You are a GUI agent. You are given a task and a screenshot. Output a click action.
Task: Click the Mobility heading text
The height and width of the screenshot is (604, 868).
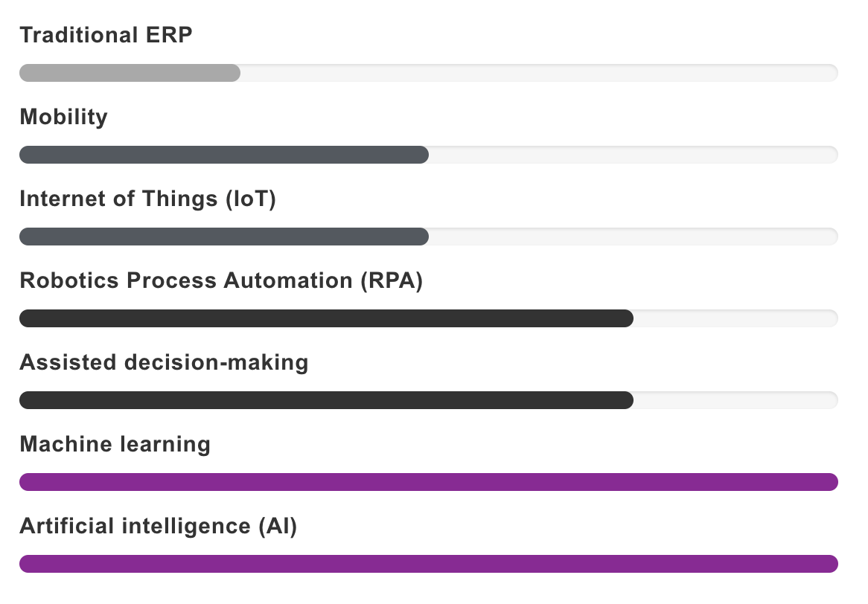tap(64, 118)
